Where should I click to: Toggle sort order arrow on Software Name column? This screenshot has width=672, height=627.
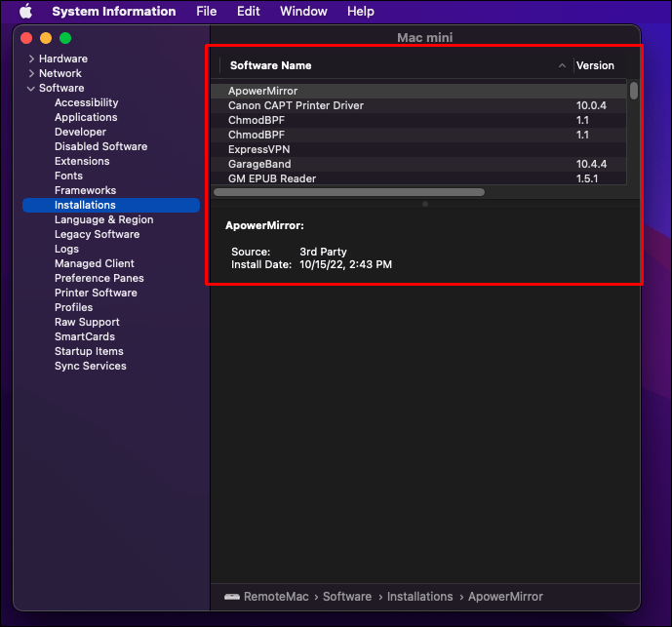563,65
